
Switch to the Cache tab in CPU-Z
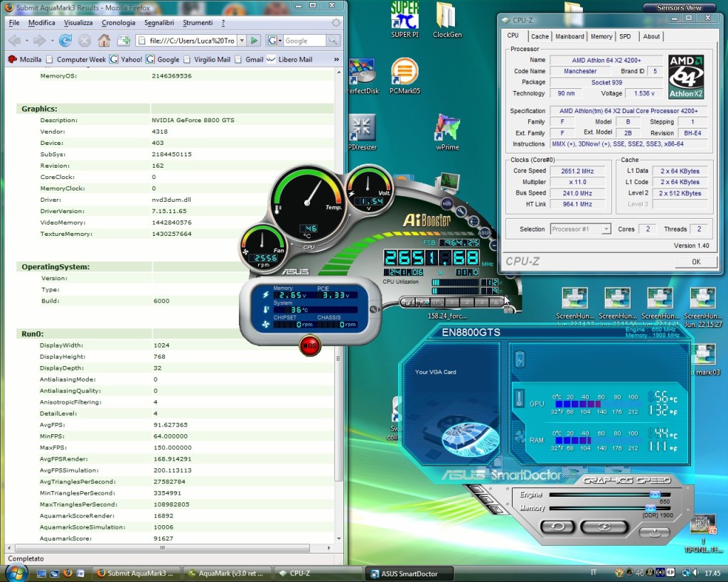[540, 36]
